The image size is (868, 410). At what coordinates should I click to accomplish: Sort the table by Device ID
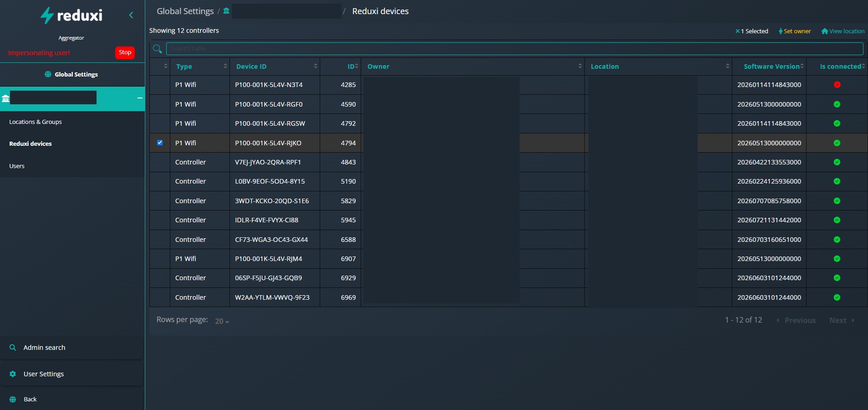tap(275, 67)
